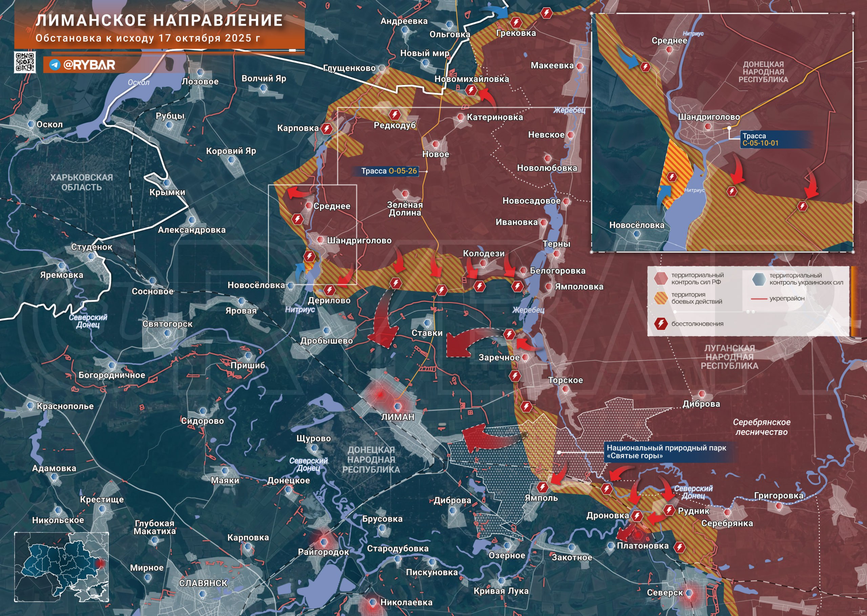This screenshot has width=867, height=616.
Task: Click the striped боевых действий swatch in legend
Action: click(661, 298)
